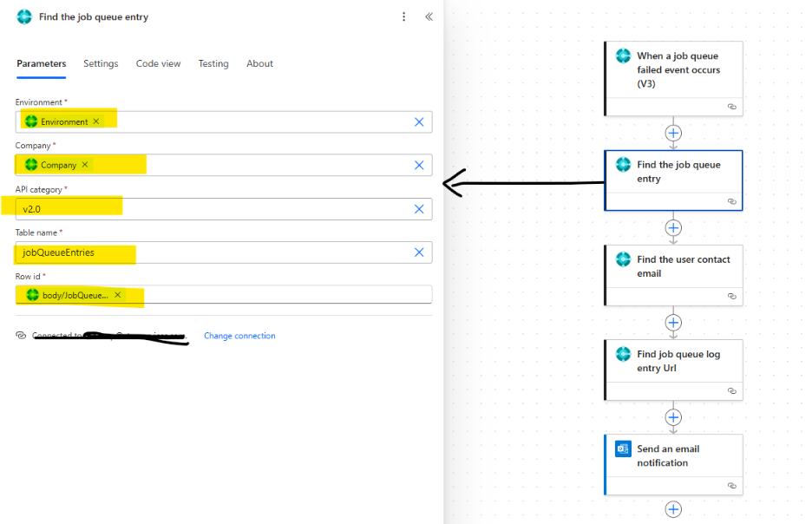Viewport: 812px width, 524px height.
Task: Click the three-dot more options menu icon
Action: [x=403, y=16]
